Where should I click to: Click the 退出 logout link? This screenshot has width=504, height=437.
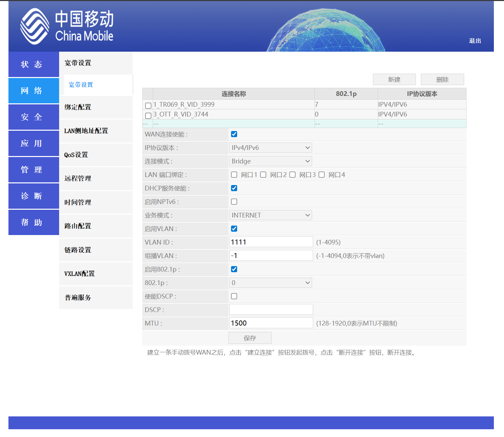coord(475,41)
